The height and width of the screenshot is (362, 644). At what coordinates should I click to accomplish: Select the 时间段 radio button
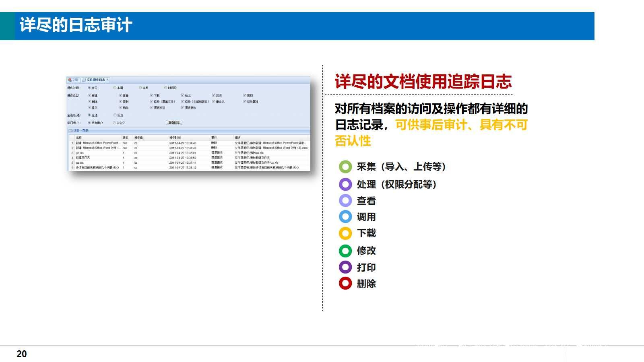pos(165,88)
